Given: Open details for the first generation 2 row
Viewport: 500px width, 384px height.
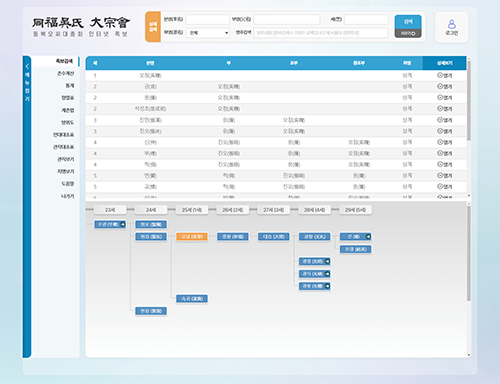Looking at the screenshot, I should click(x=444, y=86).
